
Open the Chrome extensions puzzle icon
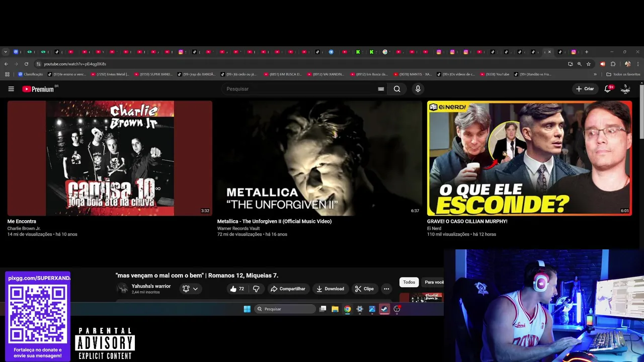coord(613,64)
